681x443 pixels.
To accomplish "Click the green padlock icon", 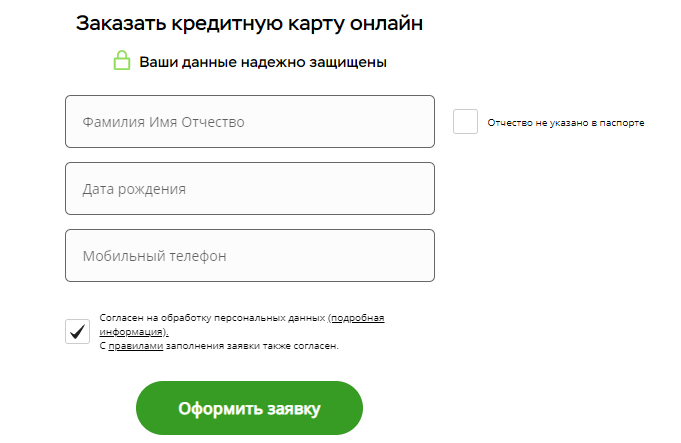I will pyautogui.click(x=122, y=62).
